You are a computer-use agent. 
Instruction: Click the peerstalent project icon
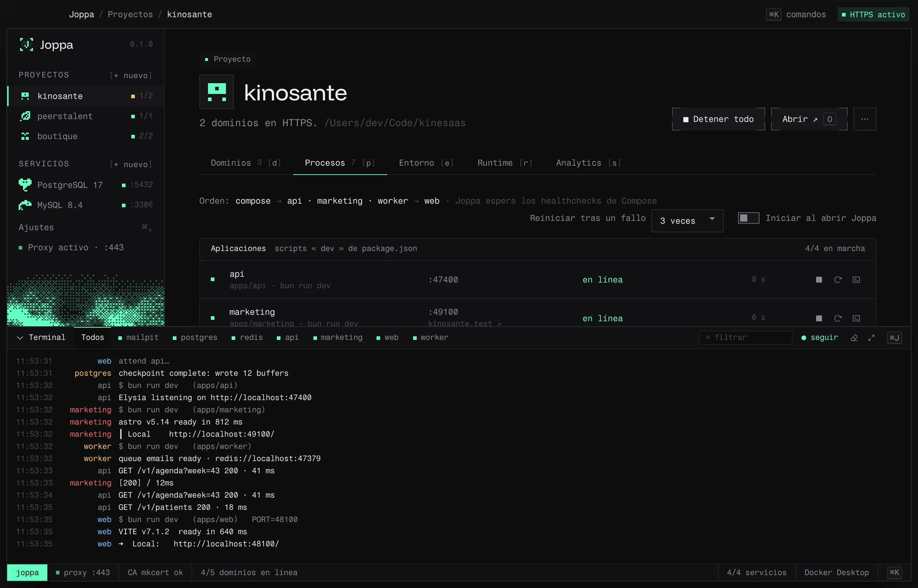[25, 116]
